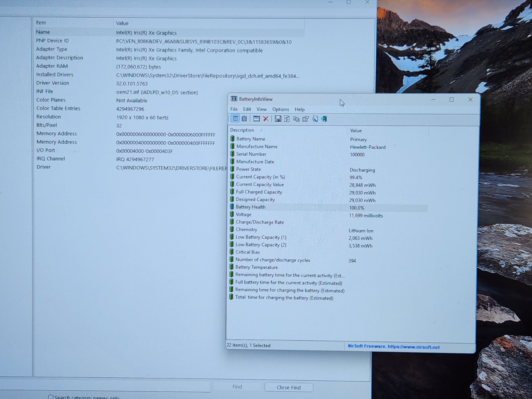
Task: Select the I/O Port row
Action: click(x=132, y=151)
